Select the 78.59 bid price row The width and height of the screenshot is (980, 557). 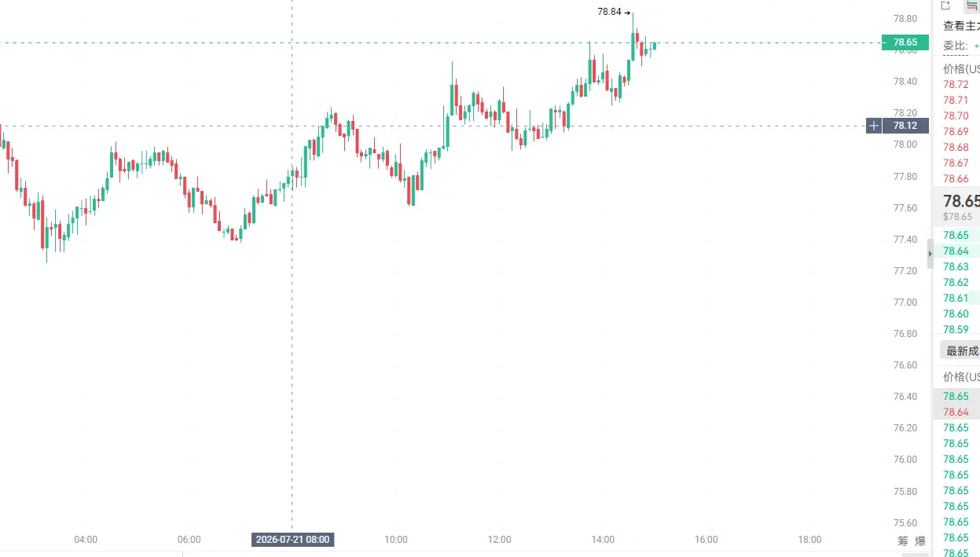956,329
